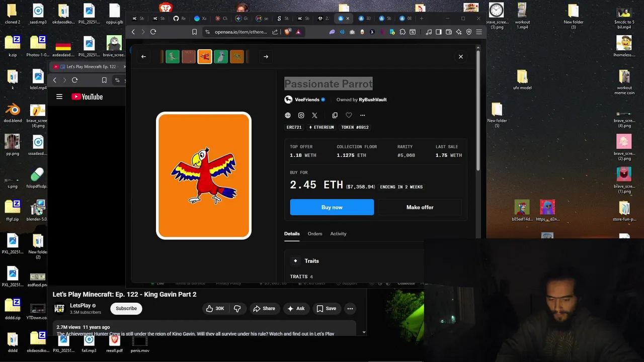Image resolution: width=644 pixels, height=362 pixels.
Task: Close the OpenSea item overlay with X
Action: (460, 56)
